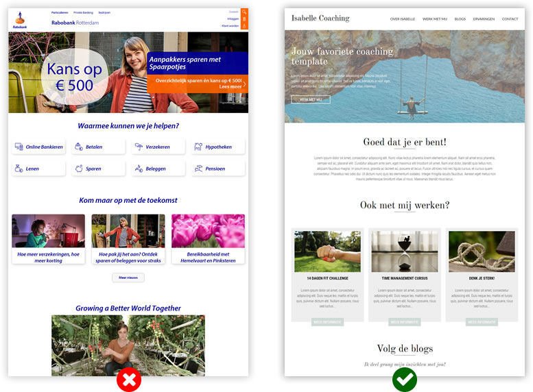Click the green checkmark icon
Image resolution: width=533 pixels, height=392 pixels.
tap(405, 379)
